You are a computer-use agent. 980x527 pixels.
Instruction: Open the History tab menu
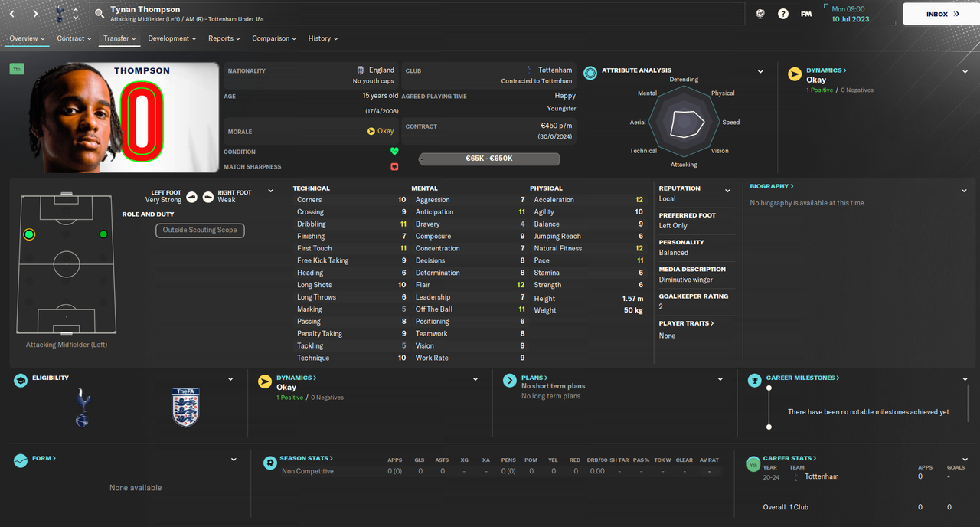(323, 38)
